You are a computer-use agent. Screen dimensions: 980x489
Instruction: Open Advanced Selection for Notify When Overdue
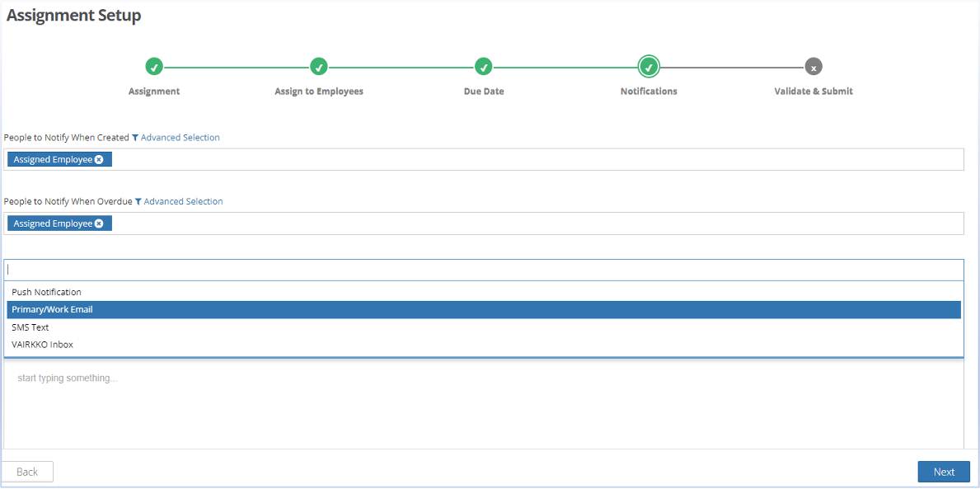183,202
